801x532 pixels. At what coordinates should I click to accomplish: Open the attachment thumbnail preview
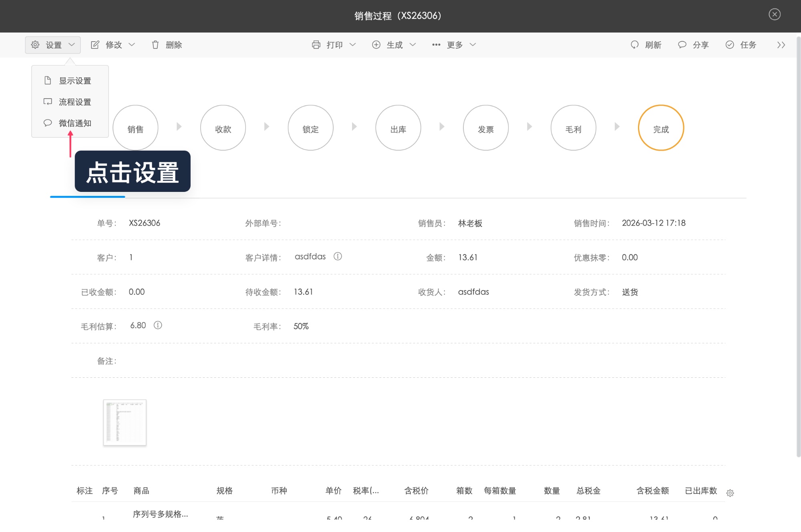tap(125, 422)
